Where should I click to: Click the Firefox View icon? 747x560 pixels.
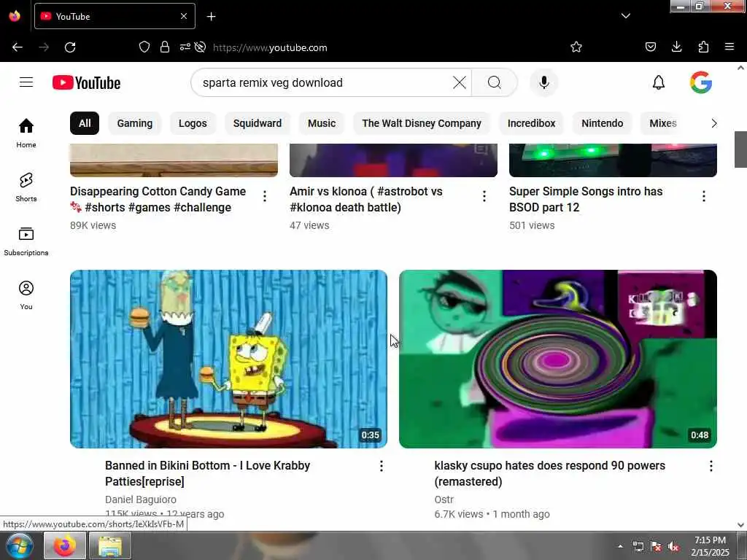(x=15, y=16)
